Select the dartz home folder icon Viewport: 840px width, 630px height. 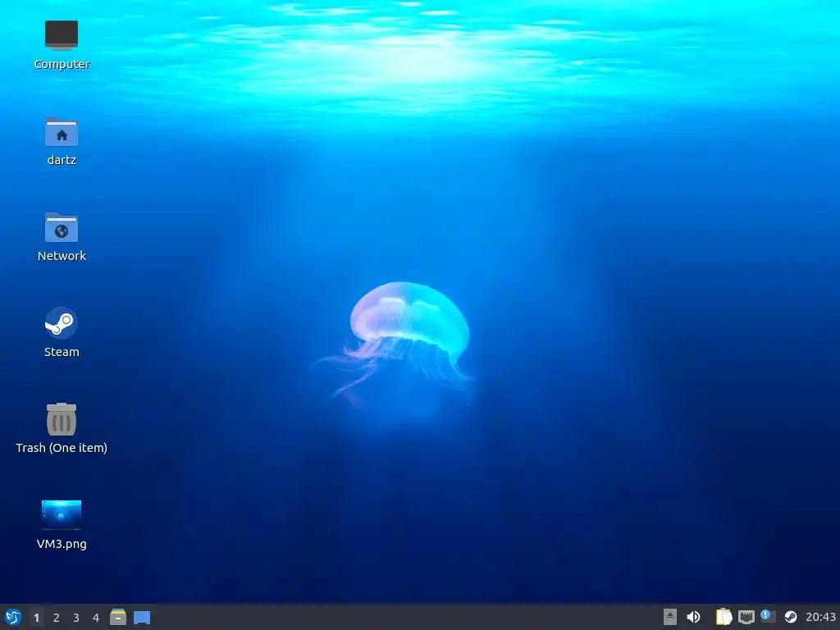(61, 132)
